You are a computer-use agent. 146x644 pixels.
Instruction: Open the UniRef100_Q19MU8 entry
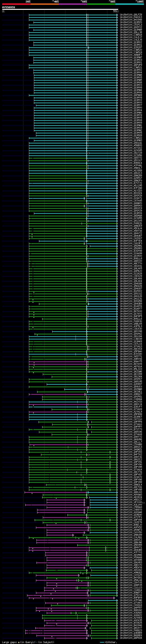[x=131, y=82]
